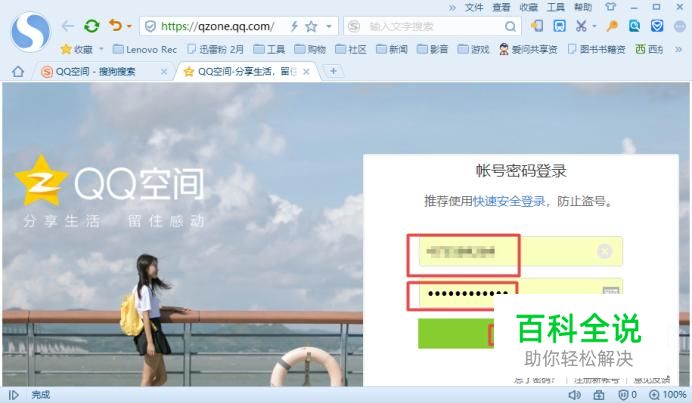
Task: Open the 社区 bookmark folder
Action: pyautogui.click(x=351, y=49)
